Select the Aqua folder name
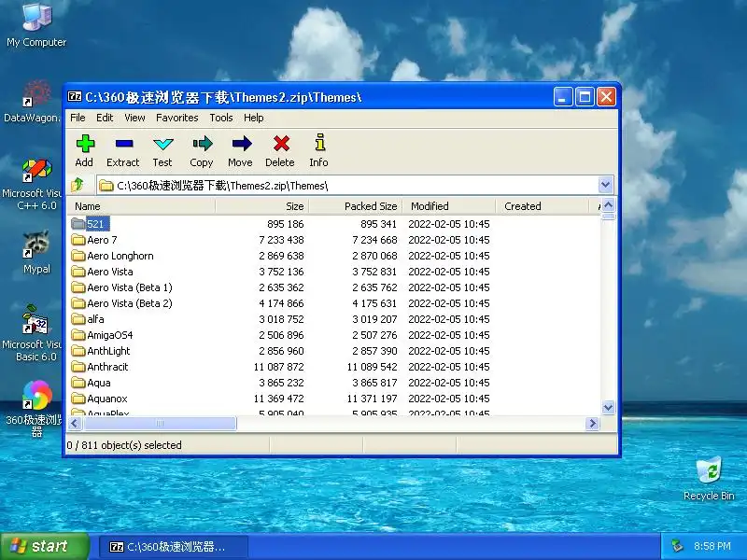Viewport: 747px width, 560px height. pyautogui.click(x=99, y=383)
